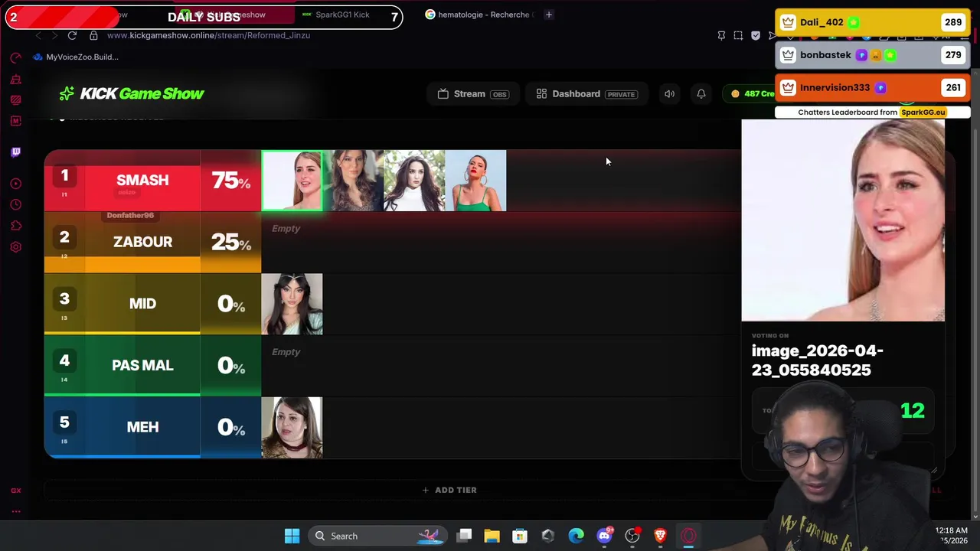Select the ZABOUR tier label
Image resolution: width=980 pixels, height=551 pixels.
(x=142, y=242)
